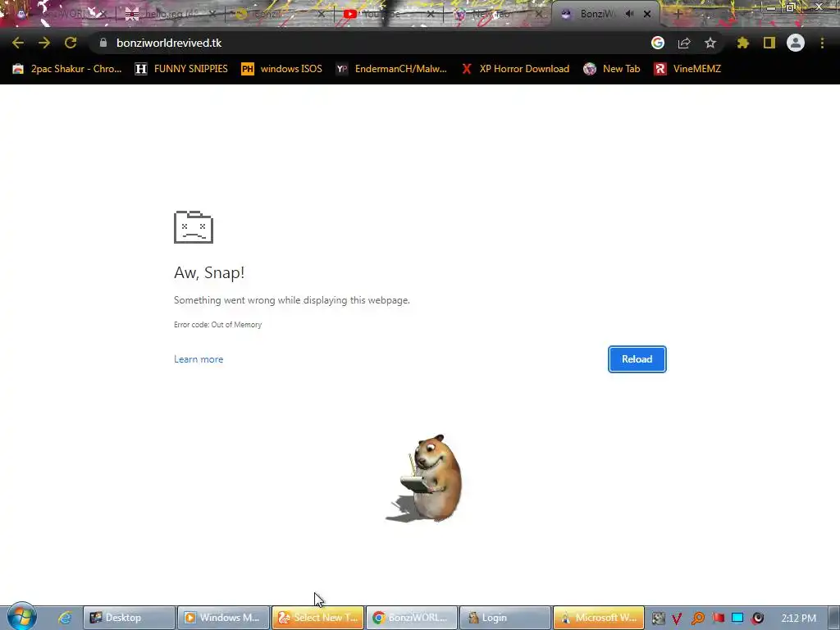This screenshot has height=630, width=840.
Task: Open the Chrome three-dot menu
Action: 822,43
